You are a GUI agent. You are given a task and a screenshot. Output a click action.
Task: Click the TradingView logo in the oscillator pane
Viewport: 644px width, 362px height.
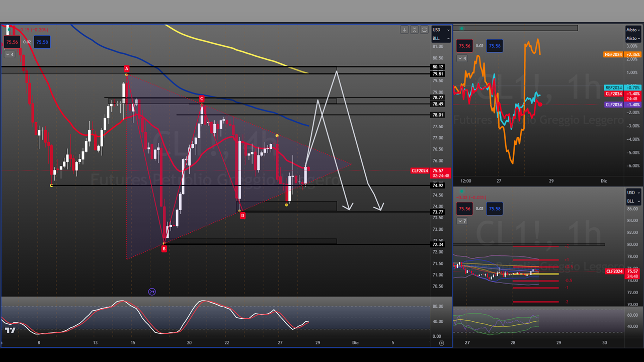point(10,330)
